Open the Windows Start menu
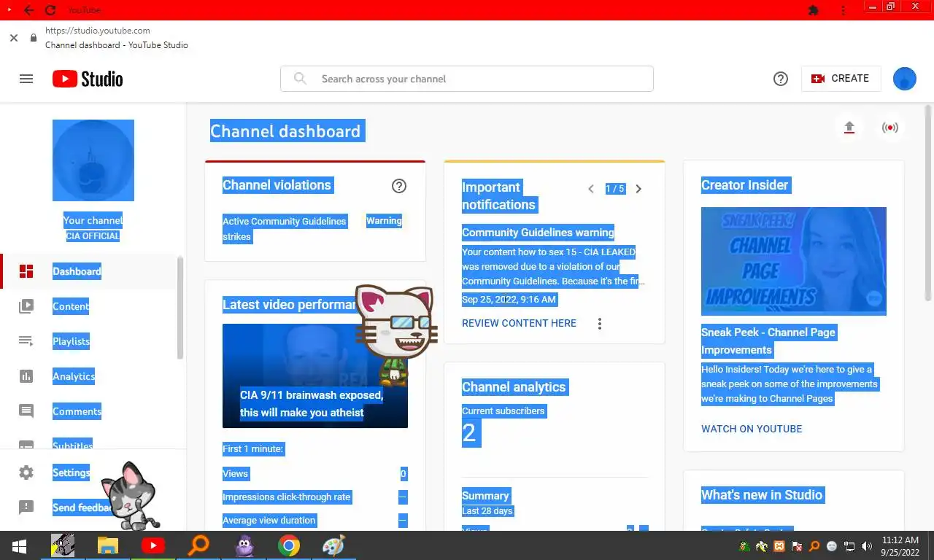934x560 pixels. [19, 545]
